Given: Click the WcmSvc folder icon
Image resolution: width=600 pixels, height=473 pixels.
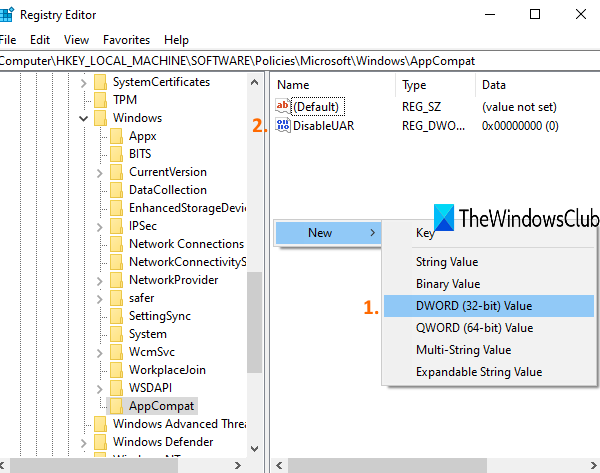Looking at the screenshot, I should pyautogui.click(x=117, y=352).
